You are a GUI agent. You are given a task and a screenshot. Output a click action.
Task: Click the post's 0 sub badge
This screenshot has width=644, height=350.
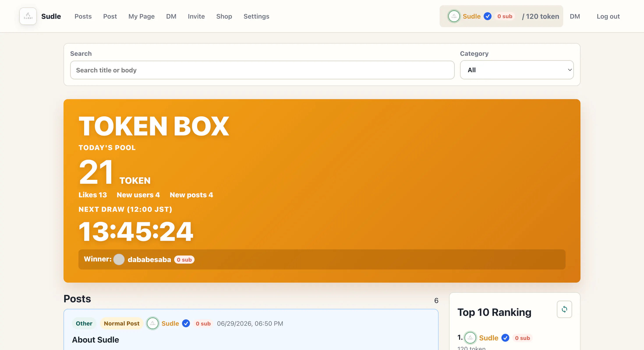pyautogui.click(x=203, y=323)
